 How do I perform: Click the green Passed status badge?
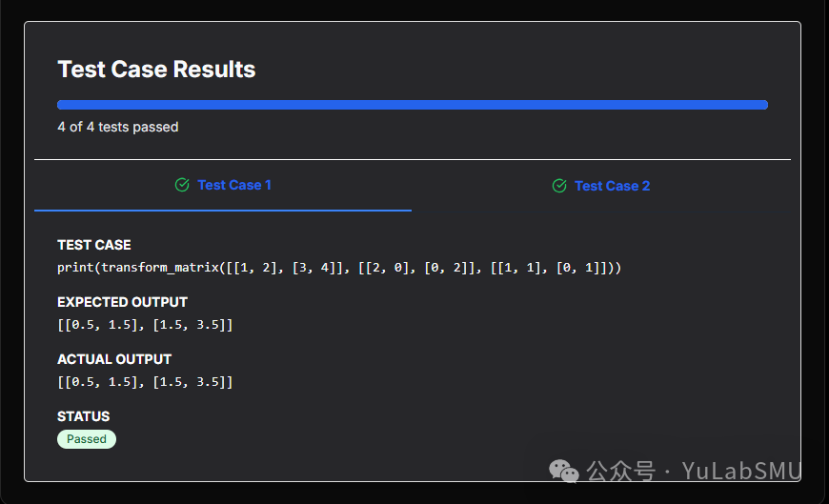coord(87,439)
